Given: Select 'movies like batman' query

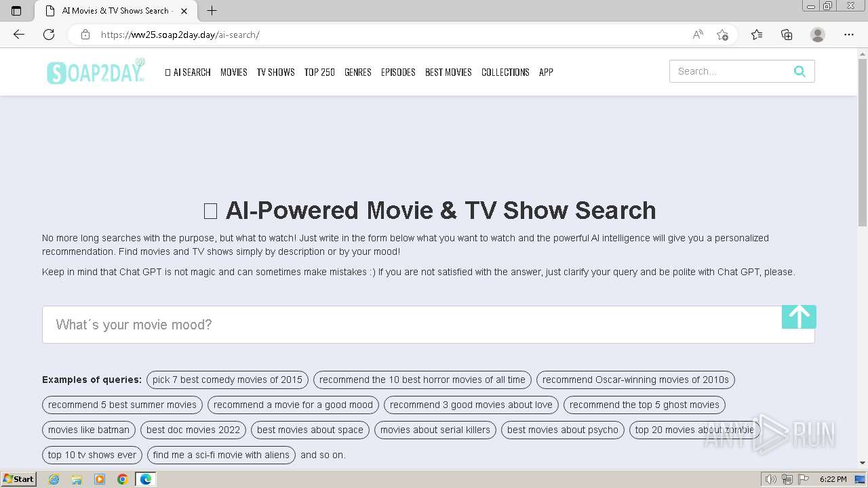Looking at the screenshot, I should [x=89, y=430].
